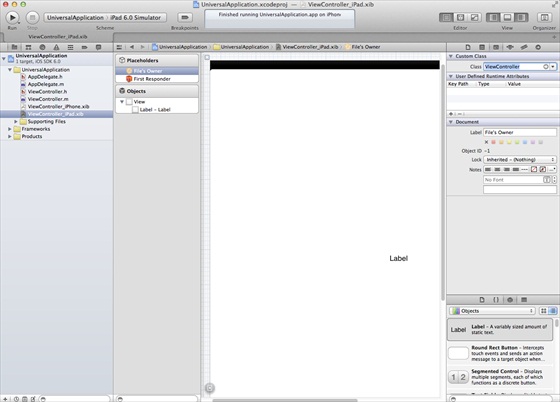The width and height of the screenshot is (560, 402).
Task: Collapse the Custom Class section
Action: pyautogui.click(x=451, y=56)
